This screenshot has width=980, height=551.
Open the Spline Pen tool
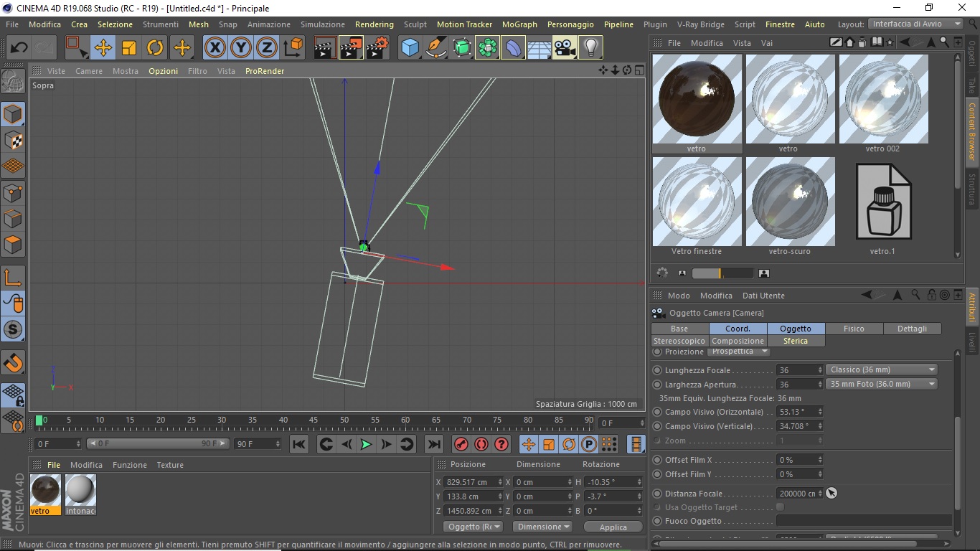tap(435, 48)
